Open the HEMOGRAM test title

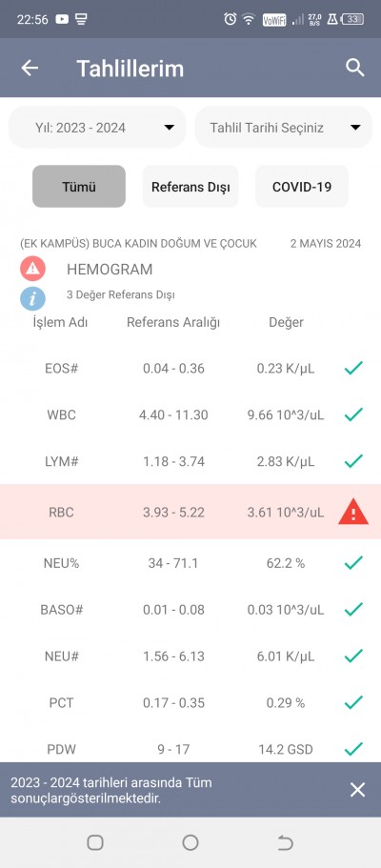pos(110,270)
